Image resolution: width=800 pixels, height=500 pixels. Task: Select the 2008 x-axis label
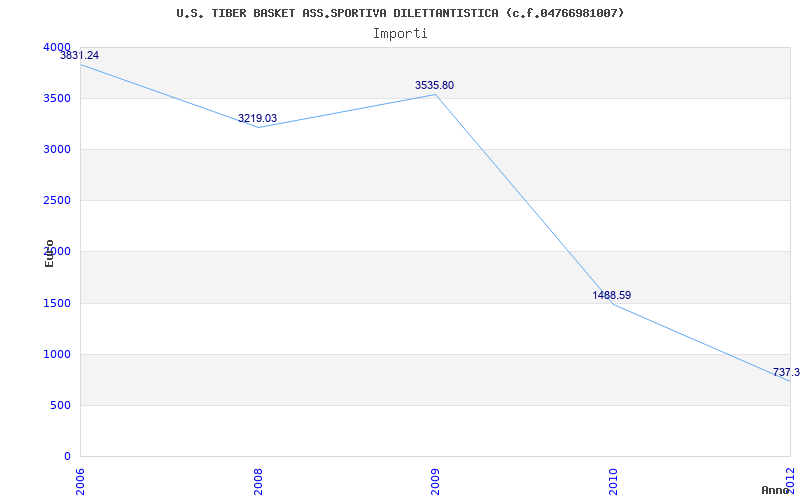point(258,482)
